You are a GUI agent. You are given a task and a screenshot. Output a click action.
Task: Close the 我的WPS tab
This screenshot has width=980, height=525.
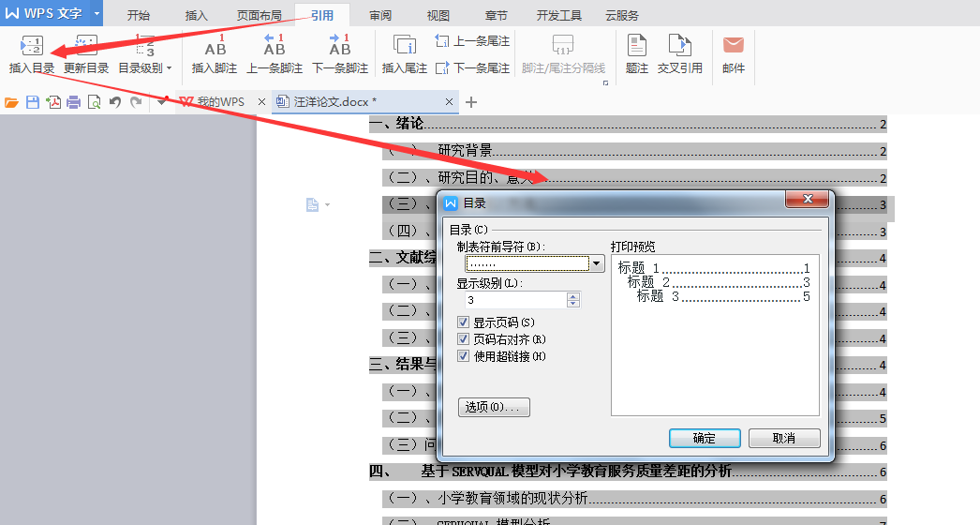point(261,101)
